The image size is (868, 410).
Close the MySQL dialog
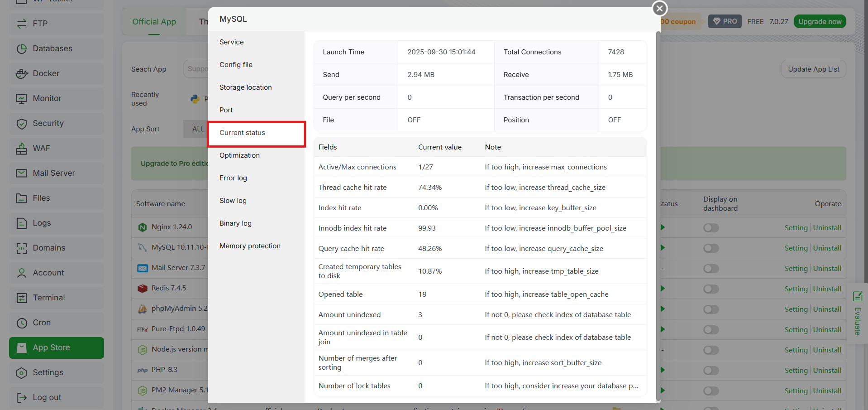[659, 8]
